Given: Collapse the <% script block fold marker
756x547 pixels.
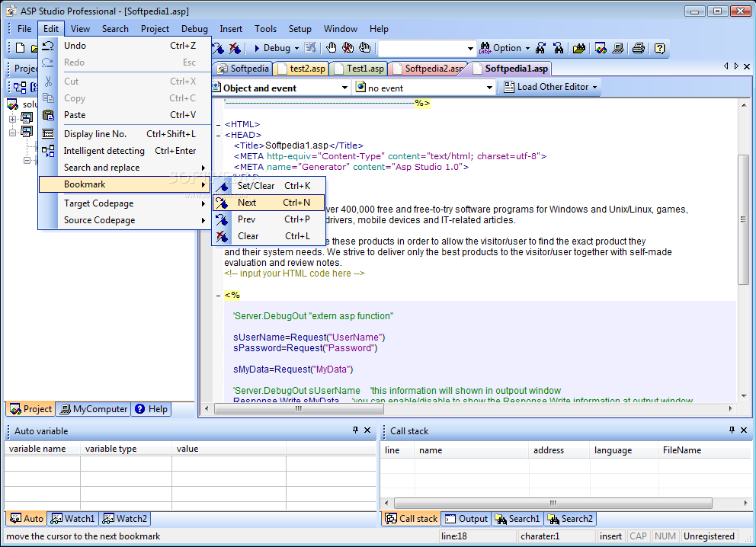Looking at the screenshot, I should [x=219, y=296].
